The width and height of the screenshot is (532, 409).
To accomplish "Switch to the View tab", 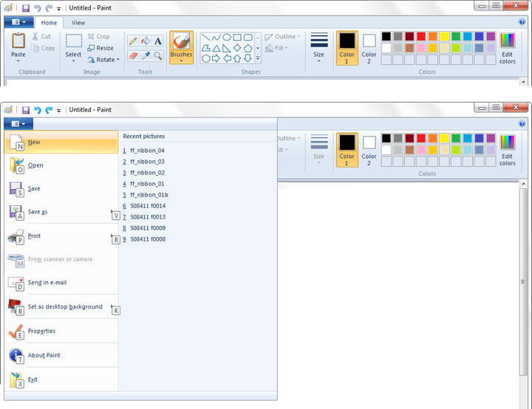I will 78,23.
